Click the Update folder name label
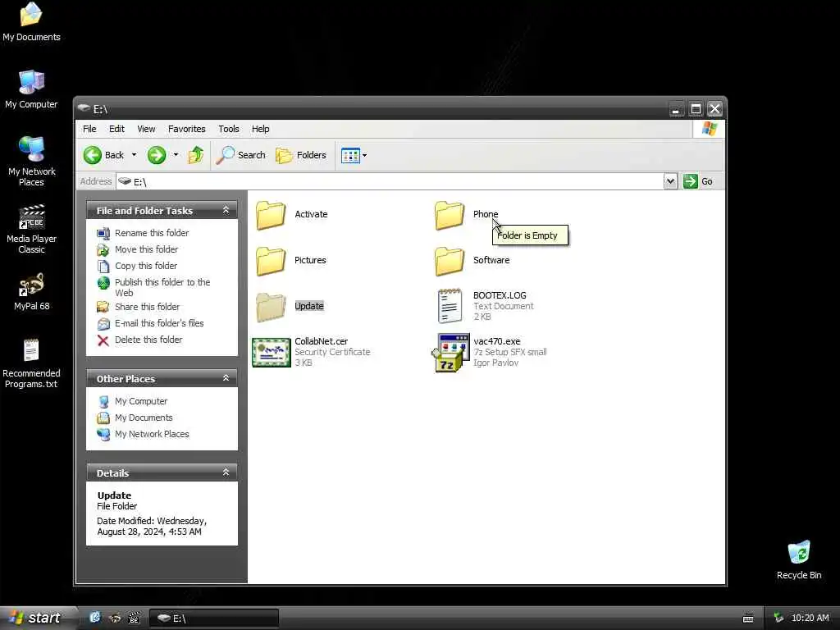840x630 pixels. click(309, 307)
